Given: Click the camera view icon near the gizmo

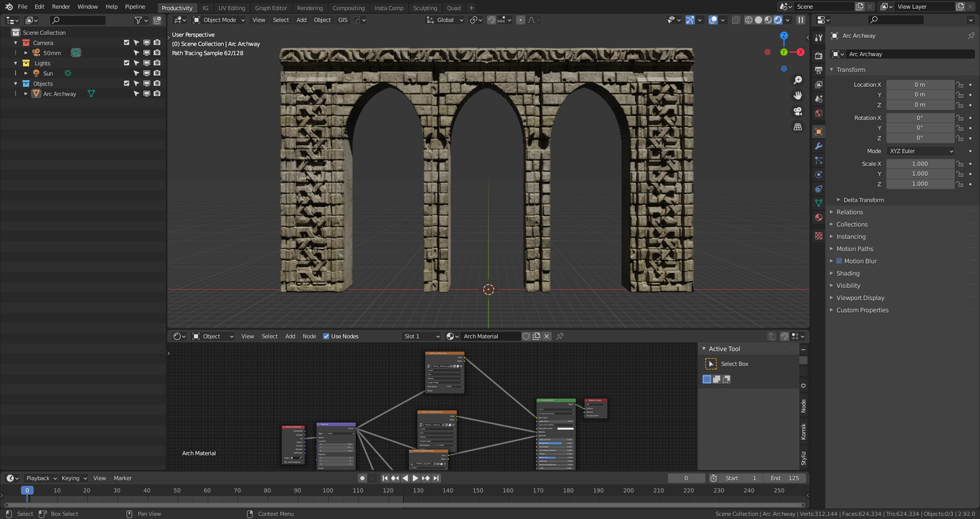Looking at the screenshot, I should (798, 111).
